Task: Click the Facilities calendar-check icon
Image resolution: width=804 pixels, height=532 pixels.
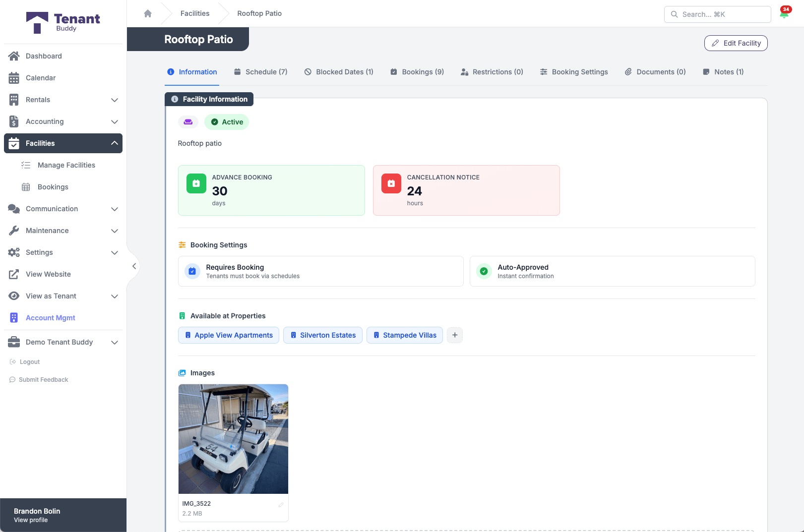Action: tap(14, 143)
